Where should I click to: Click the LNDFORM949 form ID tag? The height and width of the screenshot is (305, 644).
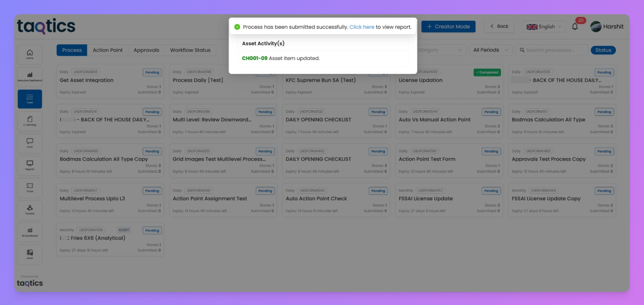tap(85, 72)
